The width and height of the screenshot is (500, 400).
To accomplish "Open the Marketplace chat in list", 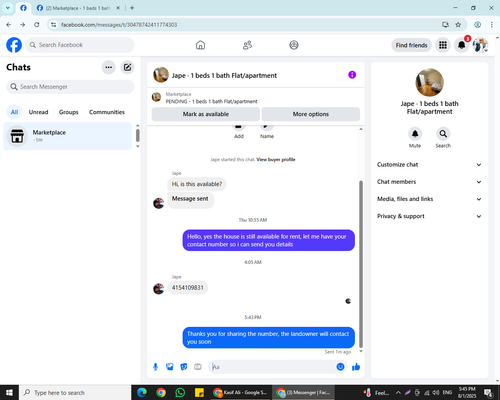I will (68, 136).
